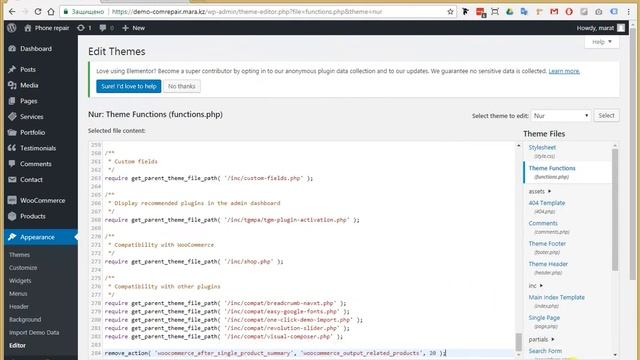
Task: Follow the Learn more link
Action: (564, 71)
